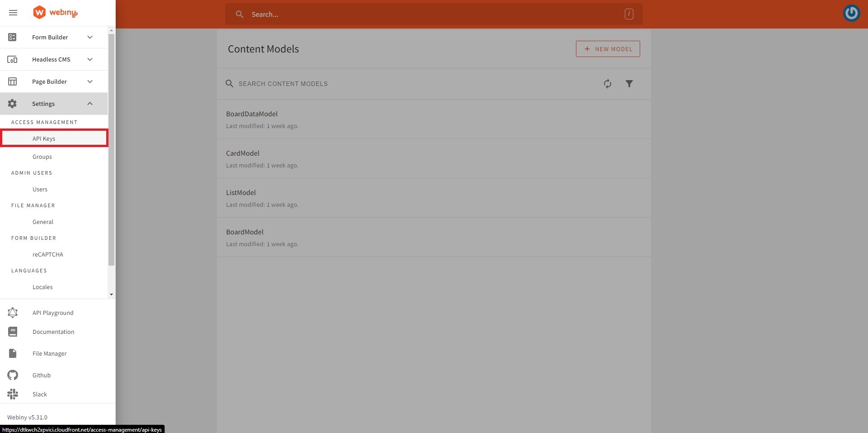The width and height of the screenshot is (868, 433).
Task: Click the slash shortcut icon in search bar
Action: point(629,14)
